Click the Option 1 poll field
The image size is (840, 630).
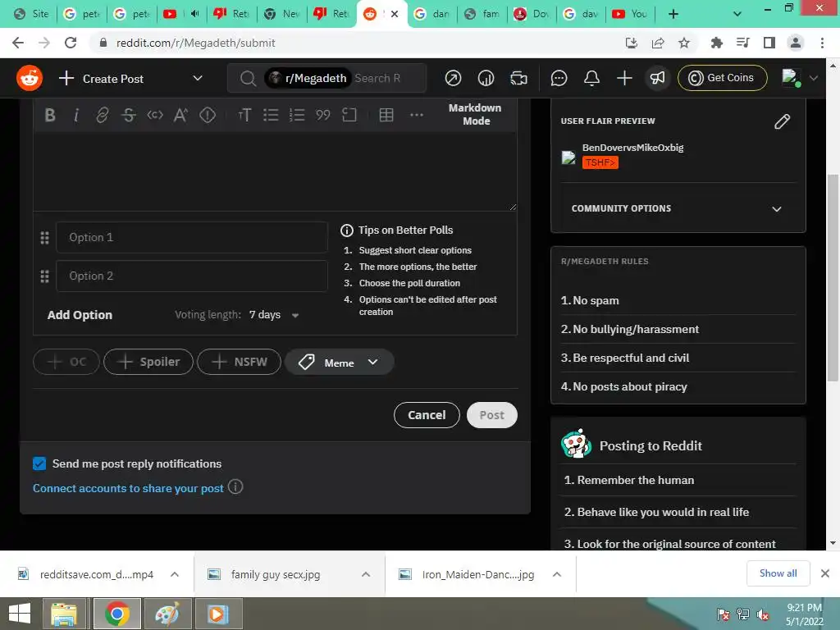(x=192, y=237)
